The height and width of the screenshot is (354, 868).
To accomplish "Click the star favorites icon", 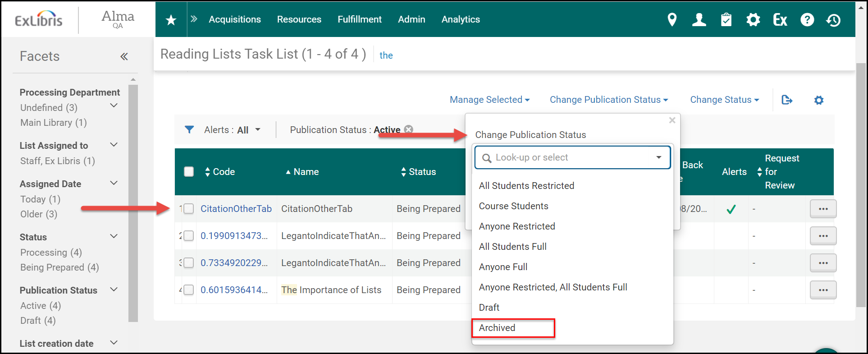I will (x=171, y=20).
